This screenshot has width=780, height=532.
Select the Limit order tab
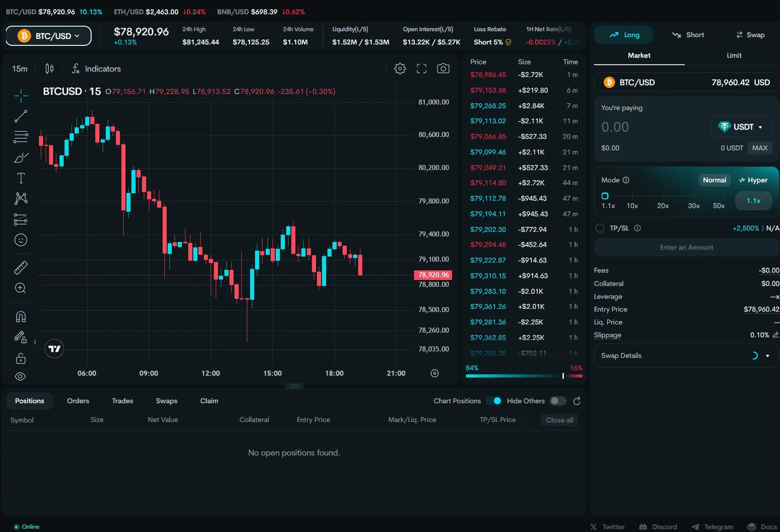734,56
